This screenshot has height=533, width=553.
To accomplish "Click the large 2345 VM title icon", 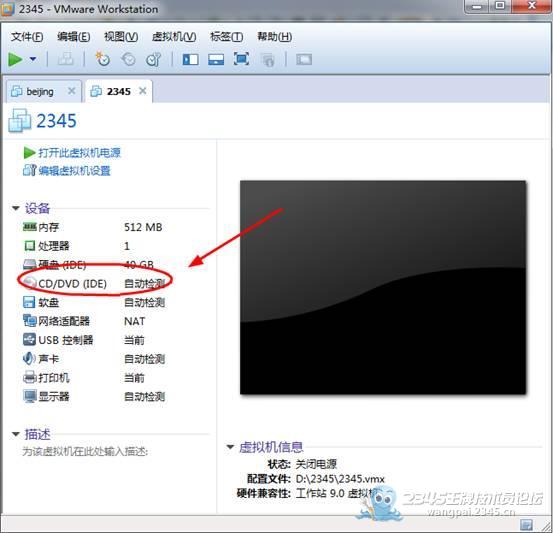I will 20,121.
